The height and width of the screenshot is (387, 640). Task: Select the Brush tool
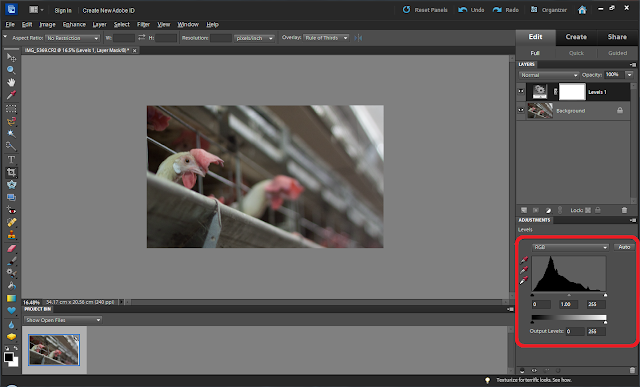(11, 261)
